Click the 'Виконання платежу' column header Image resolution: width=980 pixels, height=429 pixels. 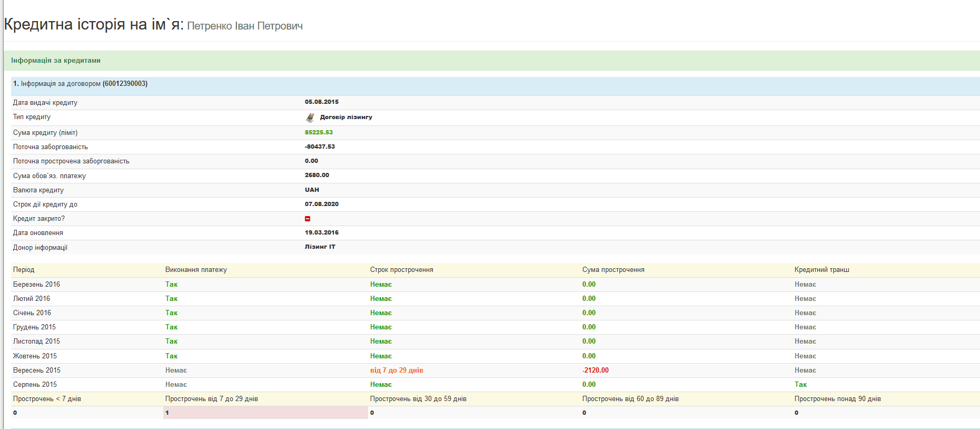(x=196, y=270)
